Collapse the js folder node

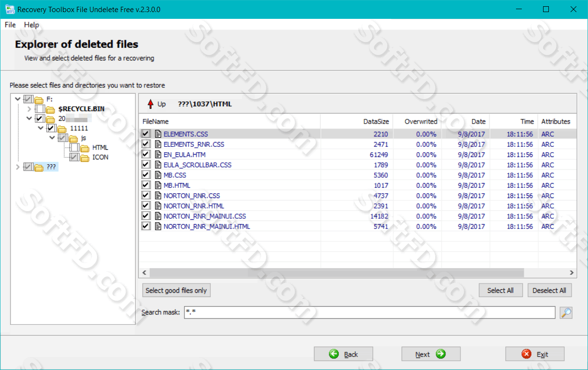click(x=52, y=138)
